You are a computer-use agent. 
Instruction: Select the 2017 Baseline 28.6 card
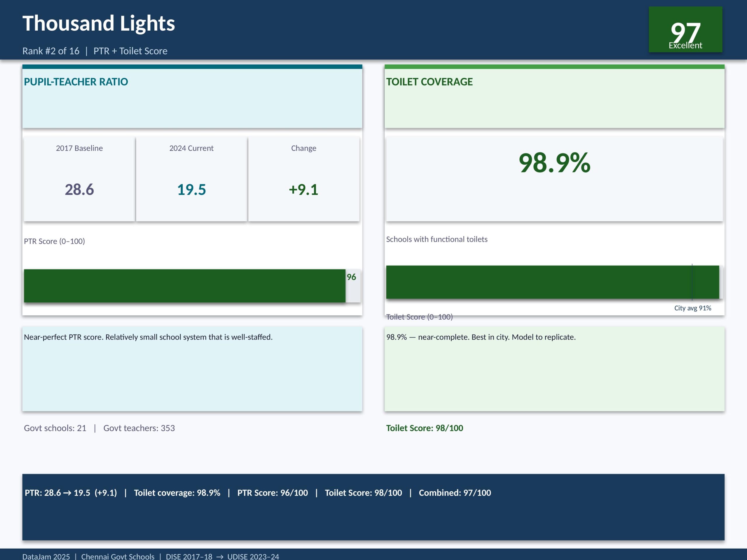coord(79,179)
